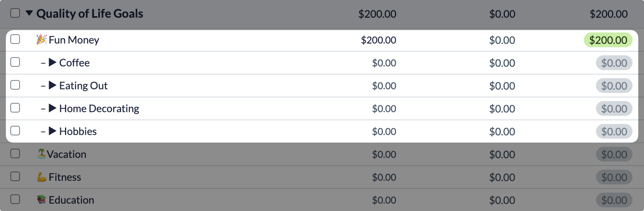Click the Fun Money party popper emoji
The image size is (644, 211).
point(42,39)
